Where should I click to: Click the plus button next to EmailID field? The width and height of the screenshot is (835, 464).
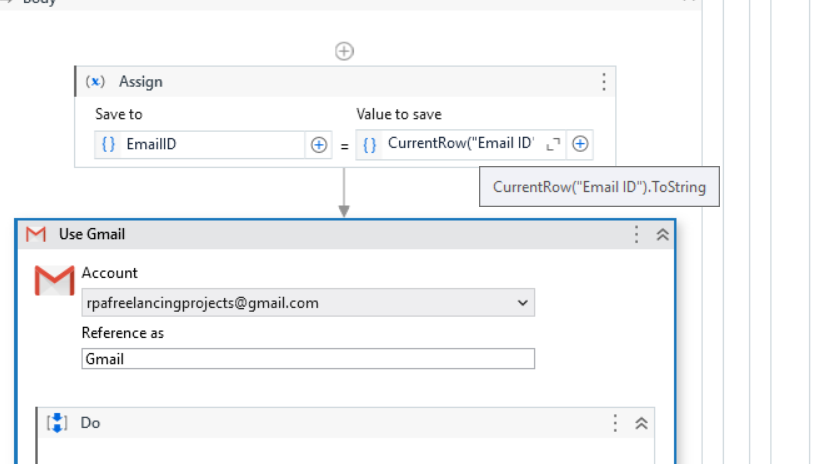pyautogui.click(x=318, y=145)
